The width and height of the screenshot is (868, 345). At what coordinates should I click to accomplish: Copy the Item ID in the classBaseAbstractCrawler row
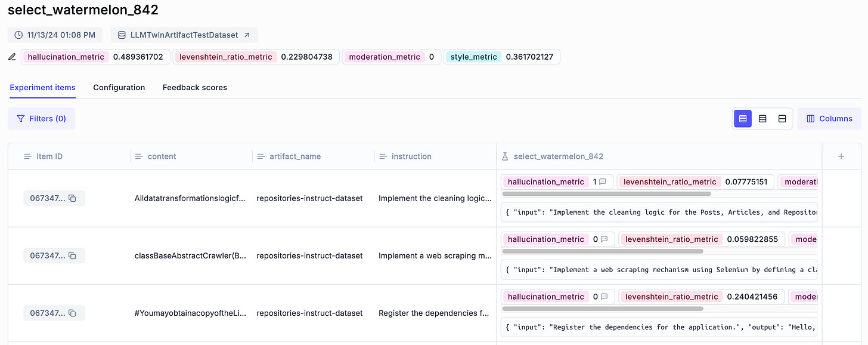72,255
